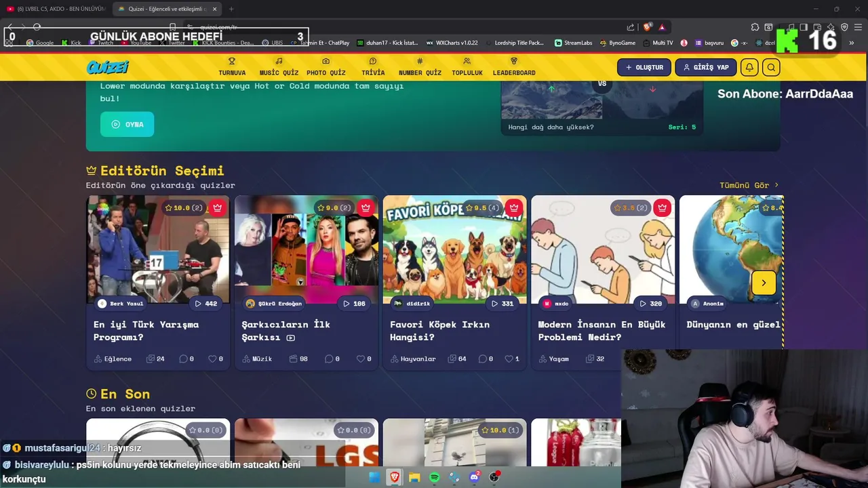Advance the editor's picks carousel right
This screenshot has width=868, height=488.
point(764,283)
